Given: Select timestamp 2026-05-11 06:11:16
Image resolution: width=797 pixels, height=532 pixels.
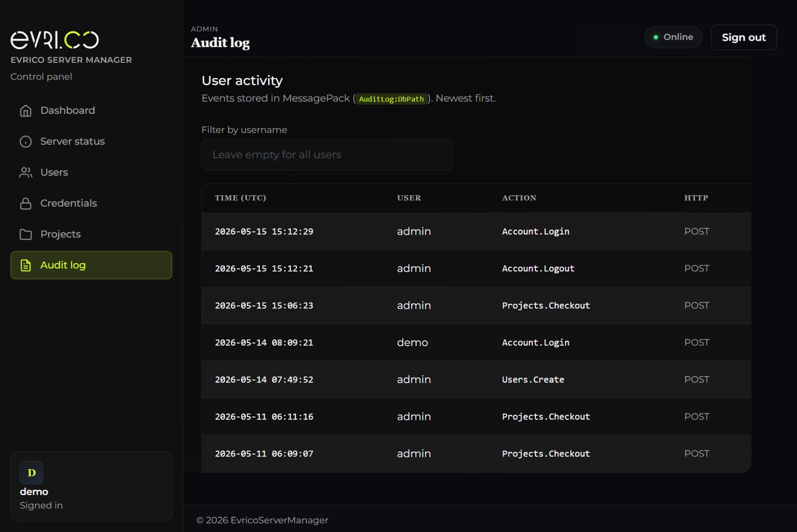Looking at the screenshot, I should (x=264, y=417).
